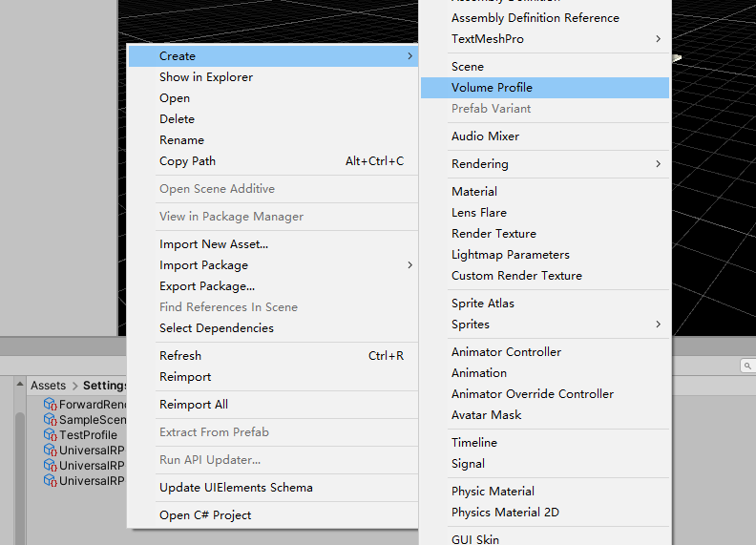Viewport: 756px width, 545px height.
Task: Choose Open in the context menu
Action: click(273, 98)
